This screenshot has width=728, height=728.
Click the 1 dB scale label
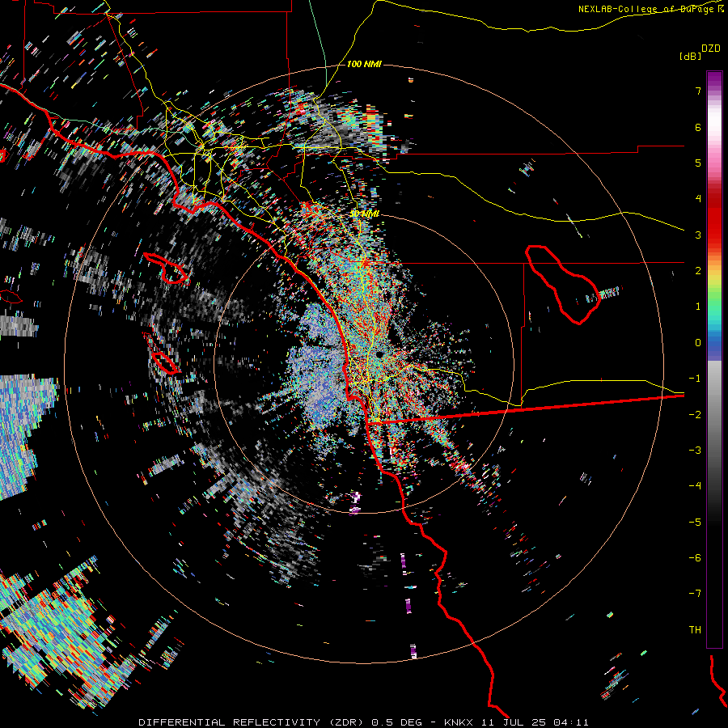[x=698, y=307]
